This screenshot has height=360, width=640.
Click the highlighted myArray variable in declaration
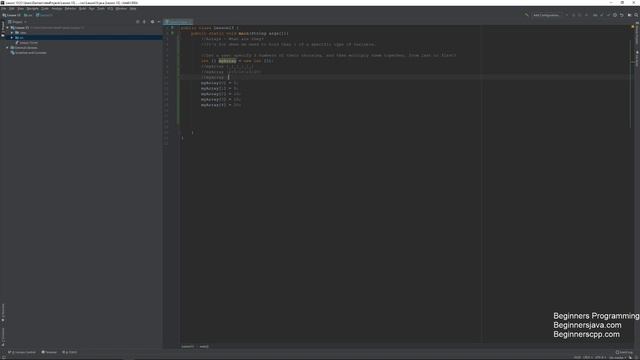pyautogui.click(x=227, y=61)
